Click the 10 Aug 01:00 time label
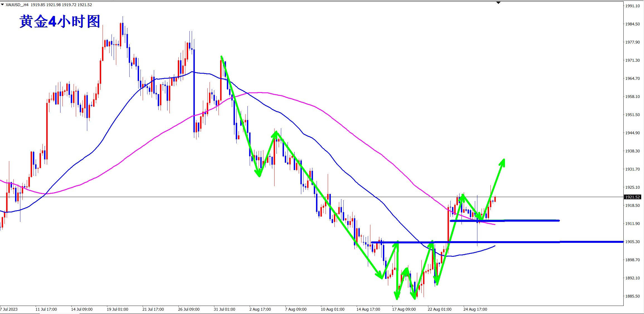The height and width of the screenshot is (314, 644). click(332, 309)
